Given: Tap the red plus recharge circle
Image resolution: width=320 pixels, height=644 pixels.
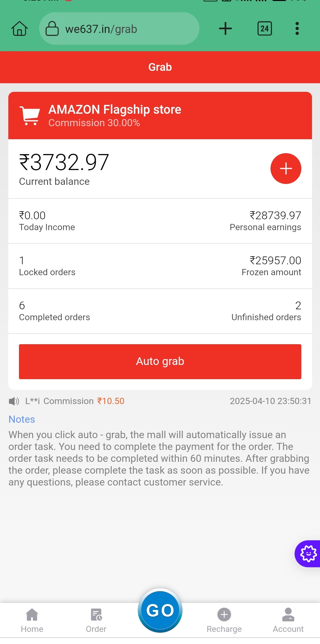Looking at the screenshot, I should 286,169.
